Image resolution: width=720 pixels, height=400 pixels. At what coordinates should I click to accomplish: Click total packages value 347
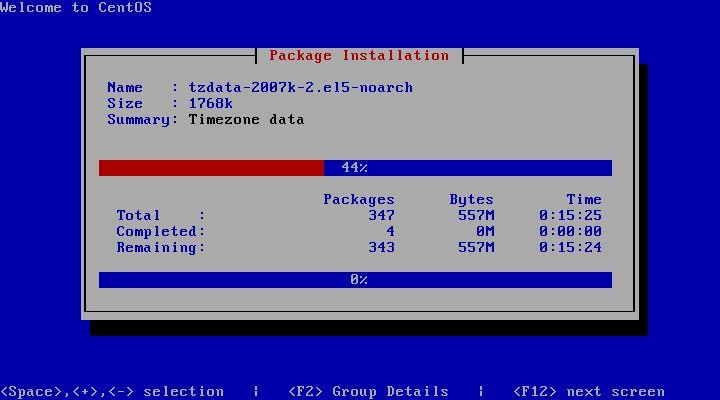(382, 215)
